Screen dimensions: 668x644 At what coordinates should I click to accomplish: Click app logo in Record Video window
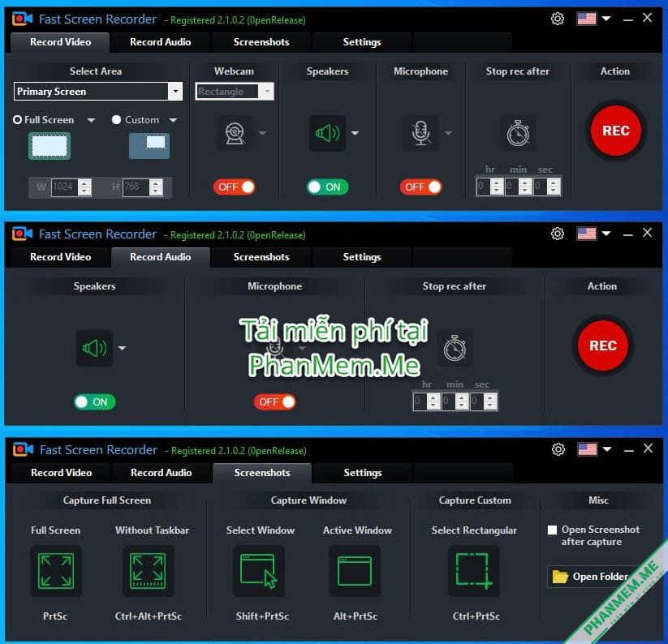coord(22,19)
